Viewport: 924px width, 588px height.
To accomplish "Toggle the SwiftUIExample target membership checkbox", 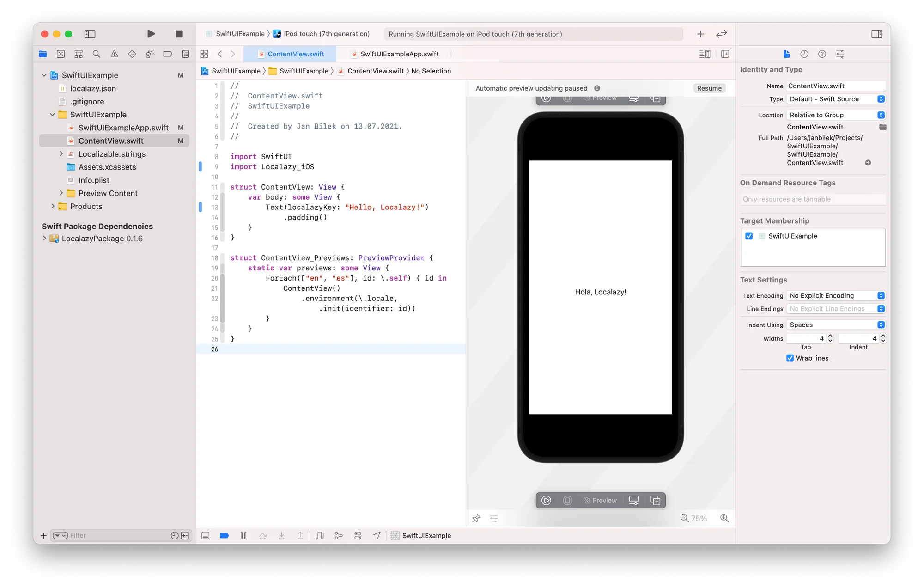I will (749, 236).
